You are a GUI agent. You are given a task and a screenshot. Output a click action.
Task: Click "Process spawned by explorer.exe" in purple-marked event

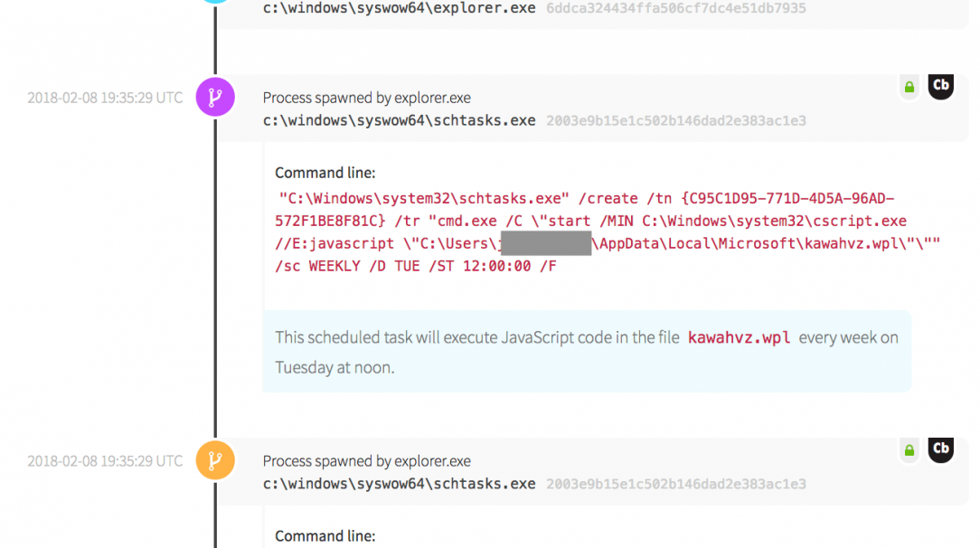(366, 98)
